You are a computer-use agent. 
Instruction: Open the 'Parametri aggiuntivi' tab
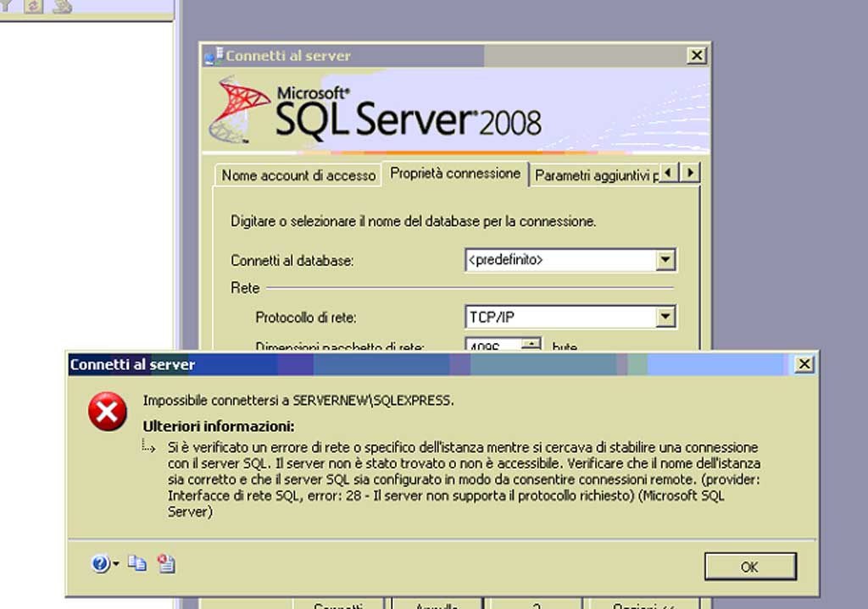click(x=595, y=175)
